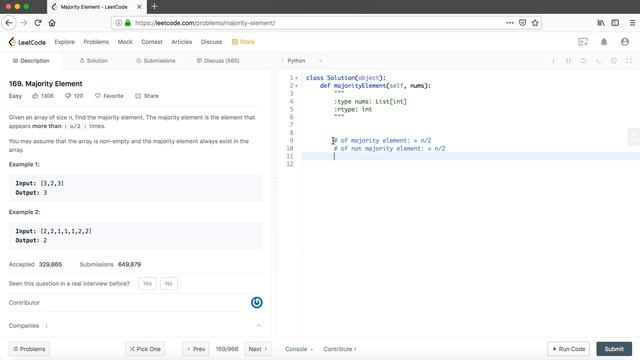The height and width of the screenshot is (360, 640).
Task: Collapse the Companies section chevron
Action: point(258,326)
